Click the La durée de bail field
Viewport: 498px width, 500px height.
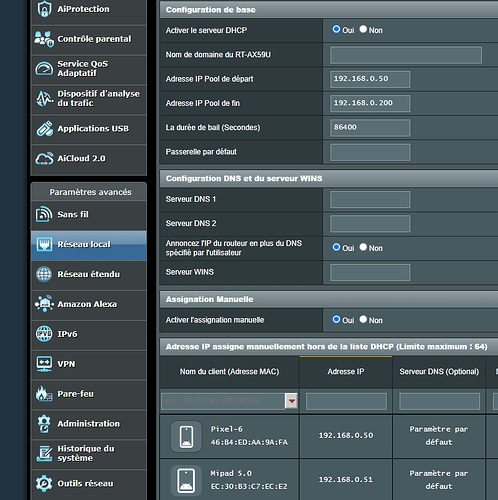pyautogui.click(x=370, y=128)
